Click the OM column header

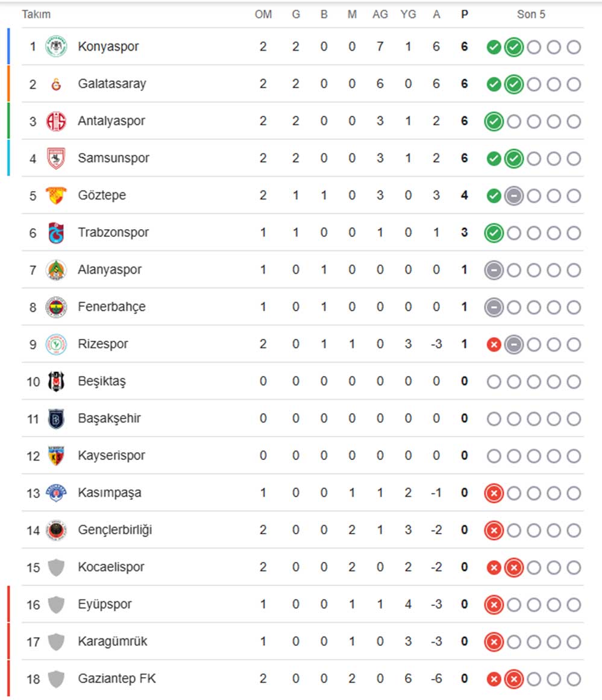point(263,14)
